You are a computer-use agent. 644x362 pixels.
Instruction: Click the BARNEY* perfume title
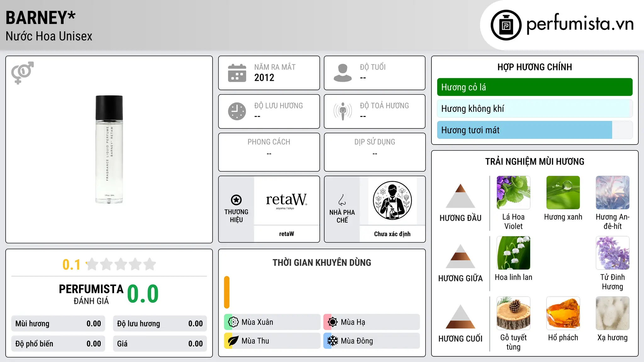click(x=41, y=18)
